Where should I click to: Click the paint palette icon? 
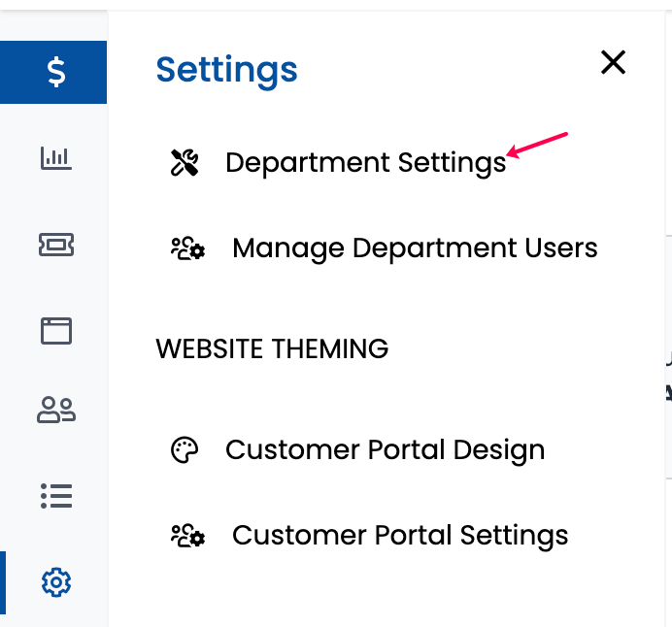(x=185, y=450)
